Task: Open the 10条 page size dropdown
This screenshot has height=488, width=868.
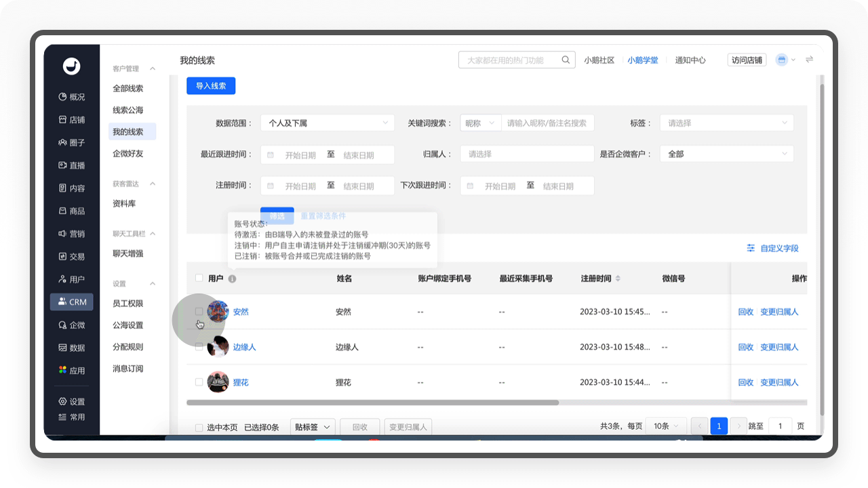Action: click(x=666, y=426)
